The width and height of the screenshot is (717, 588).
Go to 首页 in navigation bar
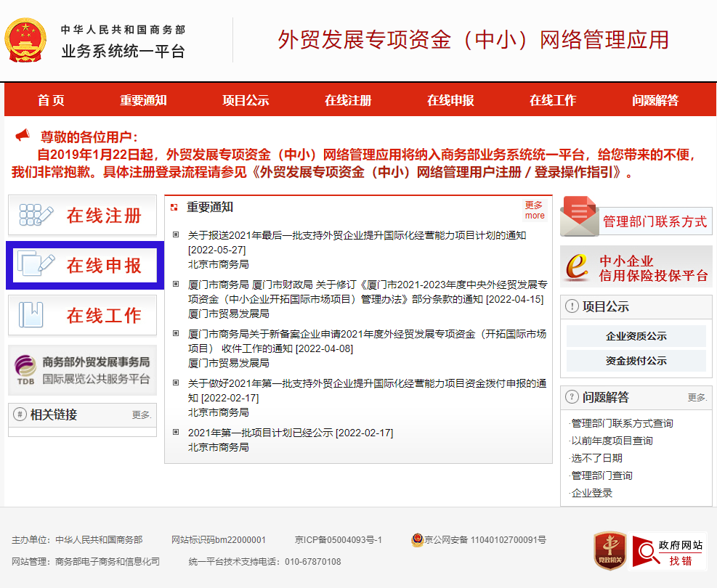(x=51, y=100)
